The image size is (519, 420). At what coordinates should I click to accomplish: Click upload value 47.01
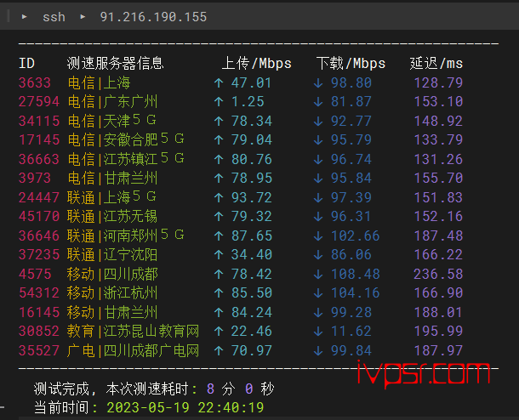251,82
